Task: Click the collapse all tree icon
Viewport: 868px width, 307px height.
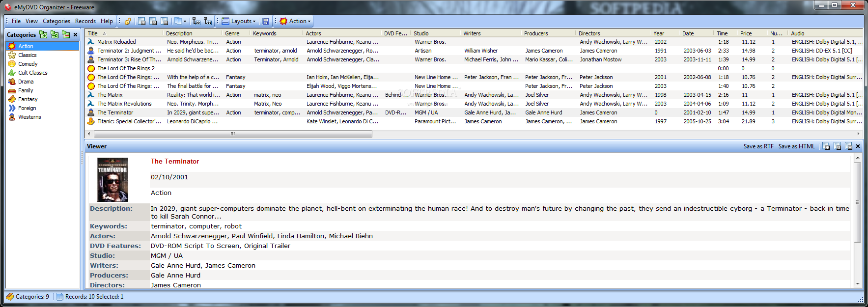Action: point(208,21)
